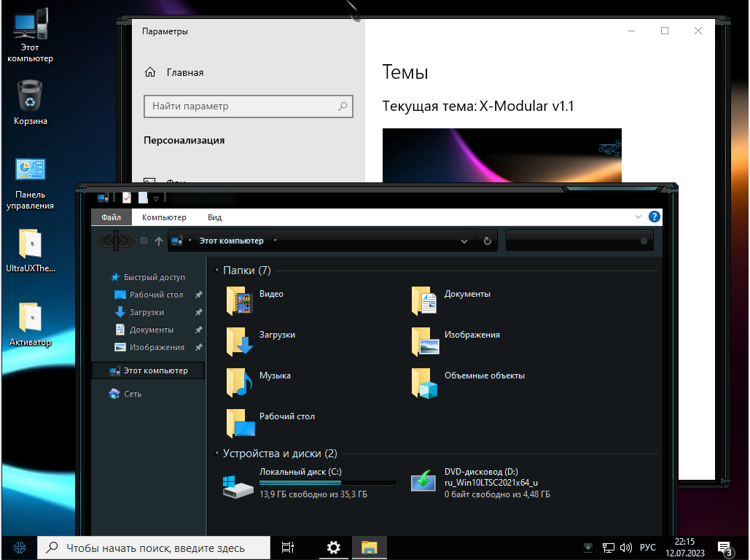Switch to the Вид ribbon tab
This screenshot has width=750, height=560.
pyautogui.click(x=215, y=217)
